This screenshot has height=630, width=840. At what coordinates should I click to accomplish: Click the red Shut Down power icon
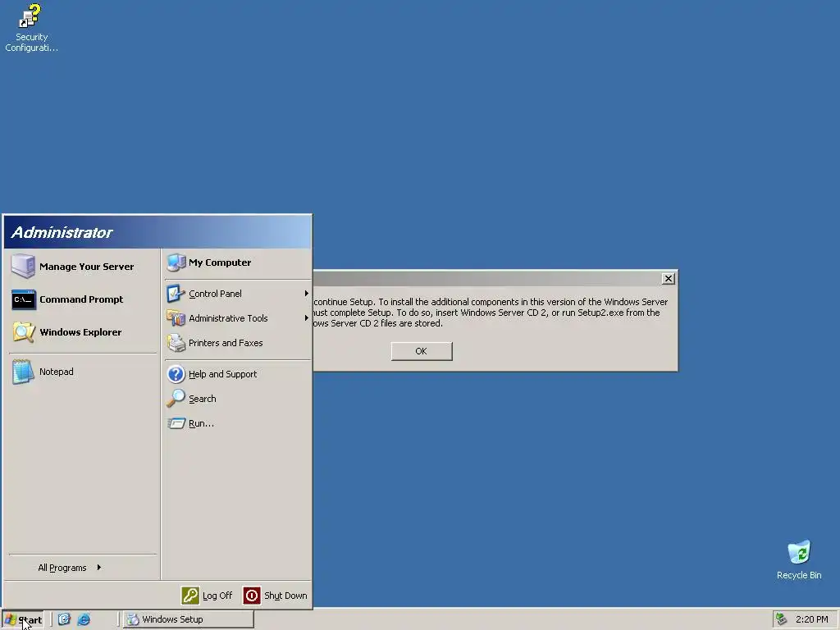pos(252,596)
